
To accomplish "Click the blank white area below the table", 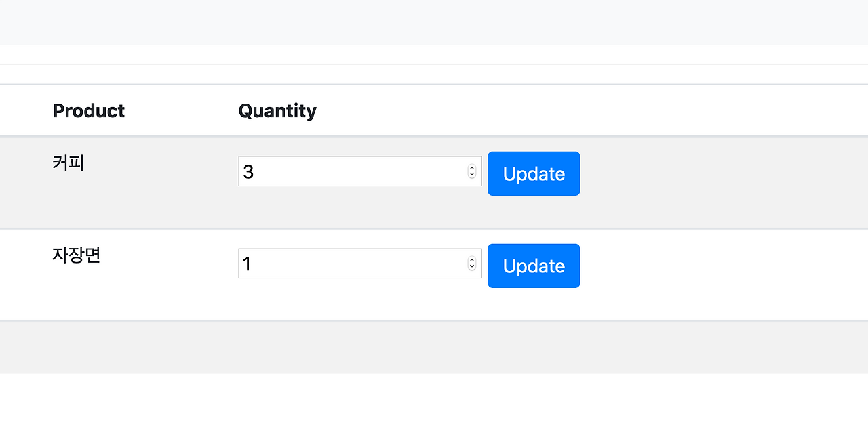I will click(434, 406).
